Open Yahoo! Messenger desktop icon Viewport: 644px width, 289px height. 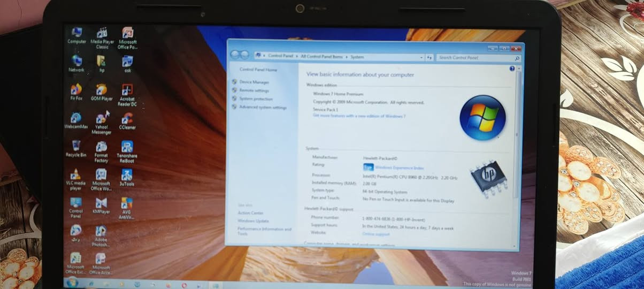102,123
